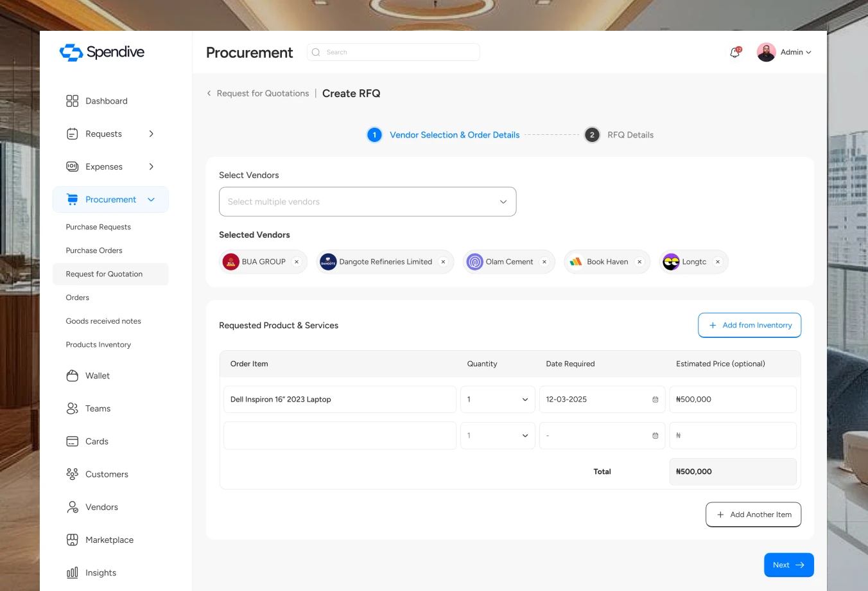
Task: Open Products Inventory page
Action: (x=98, y=345)
